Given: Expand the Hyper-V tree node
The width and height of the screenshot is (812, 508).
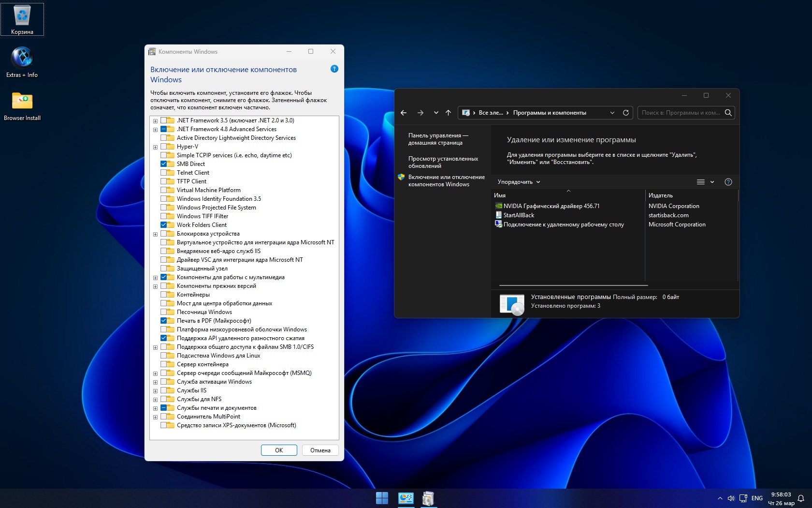Looking at the screenshot, I should [x=155, y=147].
